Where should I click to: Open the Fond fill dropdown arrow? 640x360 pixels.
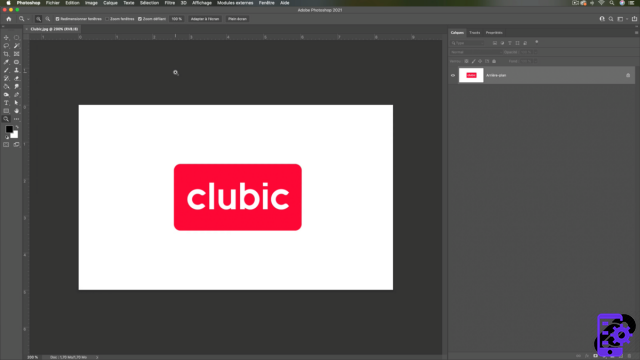pos(535,61)
